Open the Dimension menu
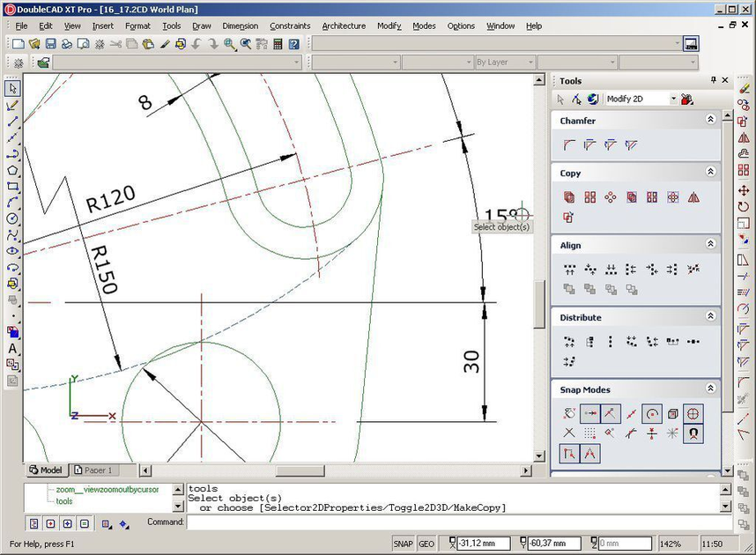This screenshot has height=555, width=756. tap(240, 26)
